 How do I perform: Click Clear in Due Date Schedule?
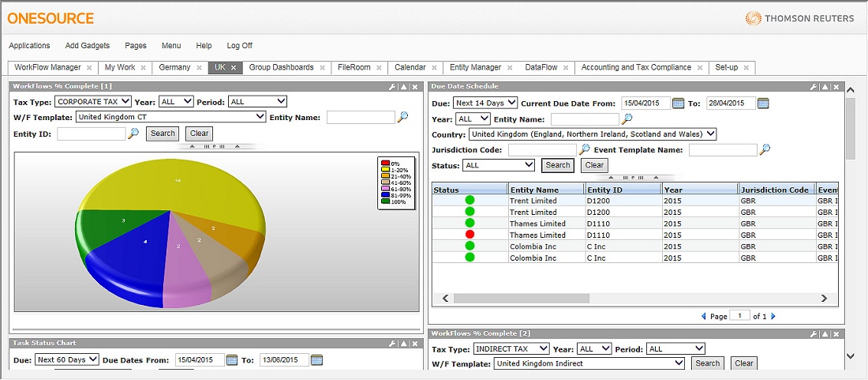[594, 165]
